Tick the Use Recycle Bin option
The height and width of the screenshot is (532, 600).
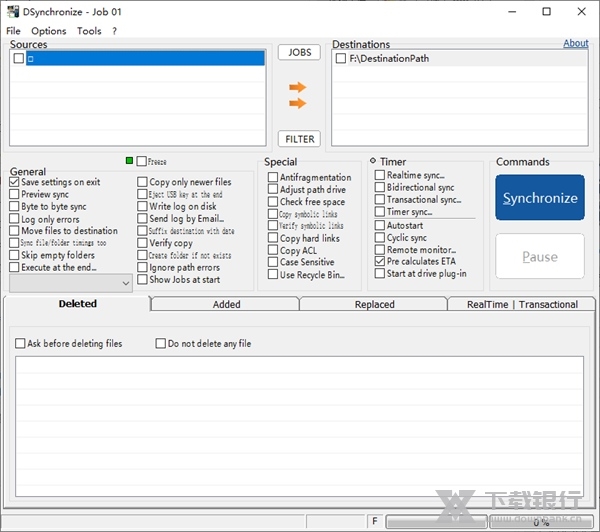pyautogui.click(x=273, y=275)
